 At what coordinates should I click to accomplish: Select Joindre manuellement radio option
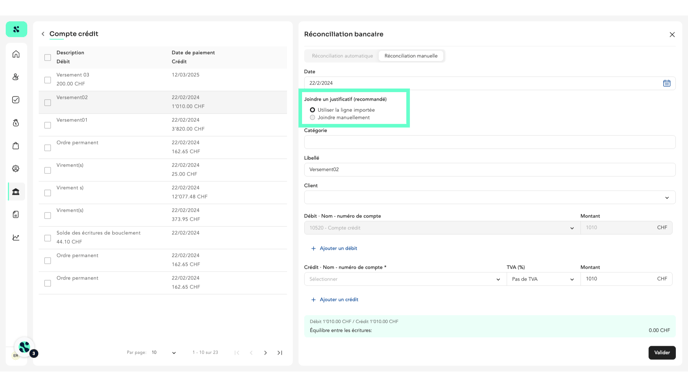[312, 118]
